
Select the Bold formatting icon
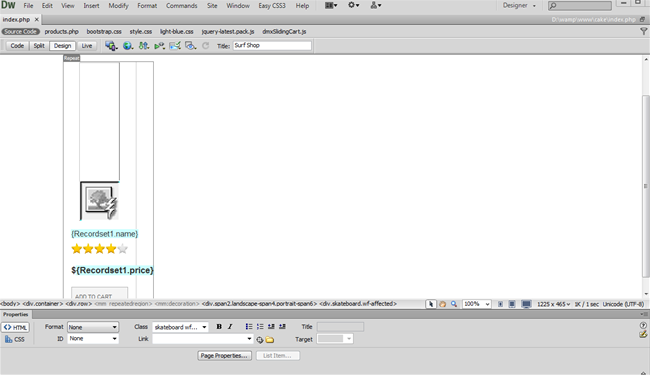(x=219, y=327)
